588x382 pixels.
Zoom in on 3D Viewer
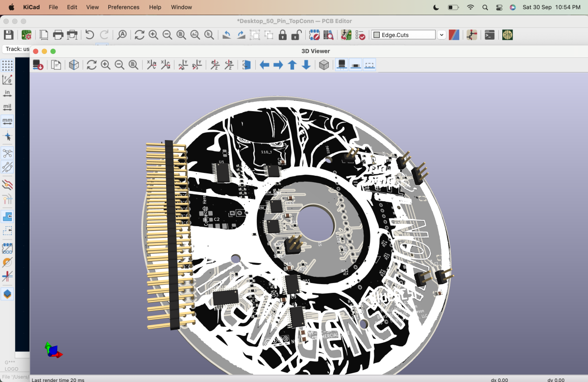tap(105, 65)
